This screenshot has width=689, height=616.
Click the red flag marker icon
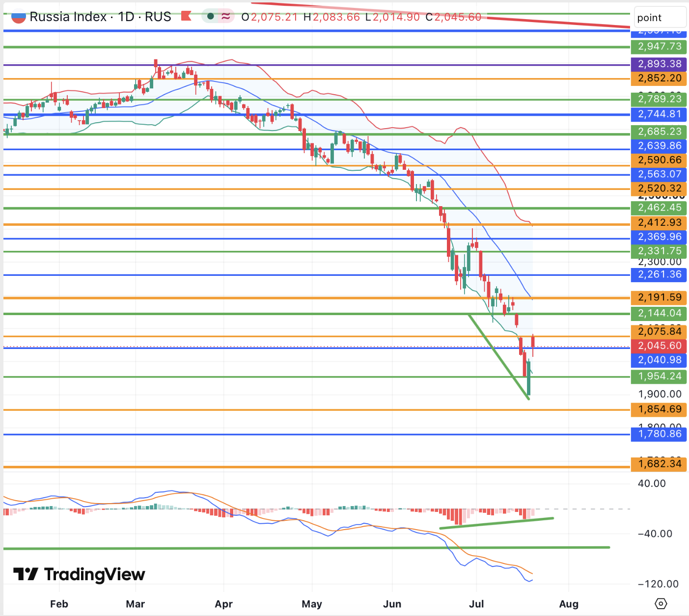click(186, 16)
